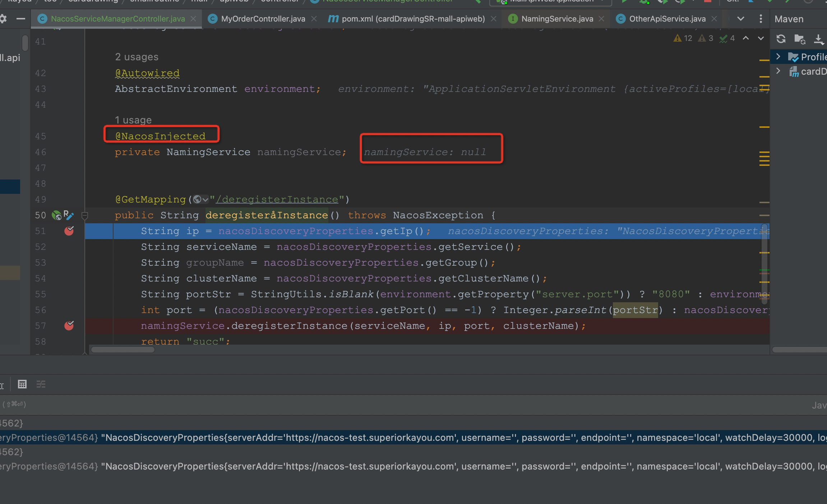Click the @NacosInjected annotation
The image size is (827, 504).
click(x=160, y=136)
